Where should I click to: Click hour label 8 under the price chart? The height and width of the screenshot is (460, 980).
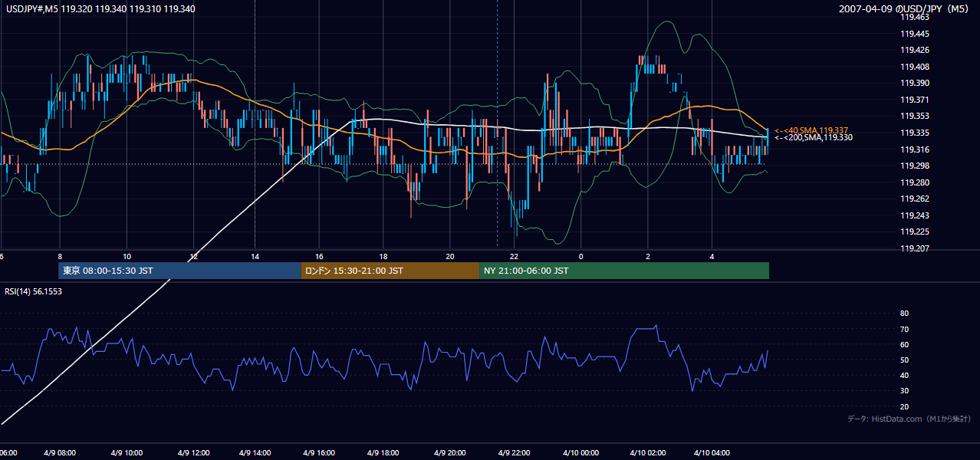tap(60, 257)
